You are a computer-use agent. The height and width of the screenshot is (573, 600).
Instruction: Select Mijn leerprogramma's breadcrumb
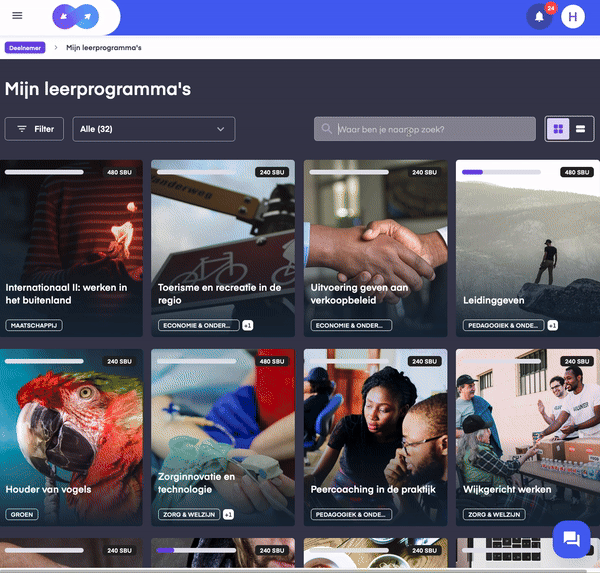(x=104, y=48)
